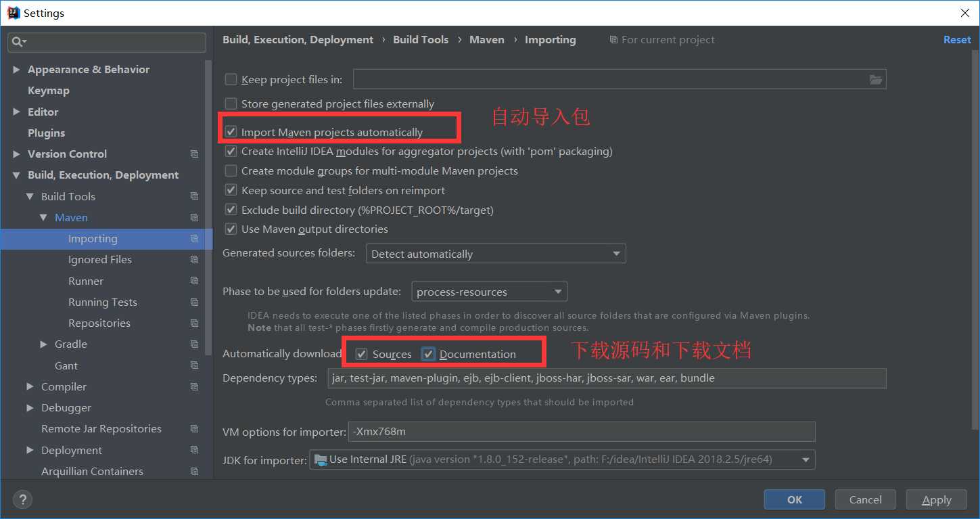
Task: Expand Appearance & Behavior section
Action: (16, 70)
